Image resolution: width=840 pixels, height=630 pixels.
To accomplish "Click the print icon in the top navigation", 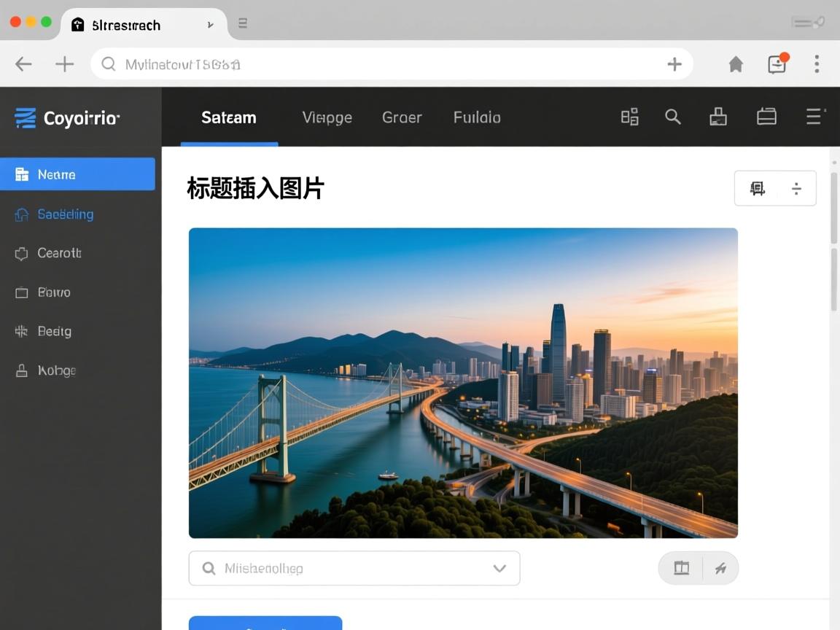I will click(718, 116).
